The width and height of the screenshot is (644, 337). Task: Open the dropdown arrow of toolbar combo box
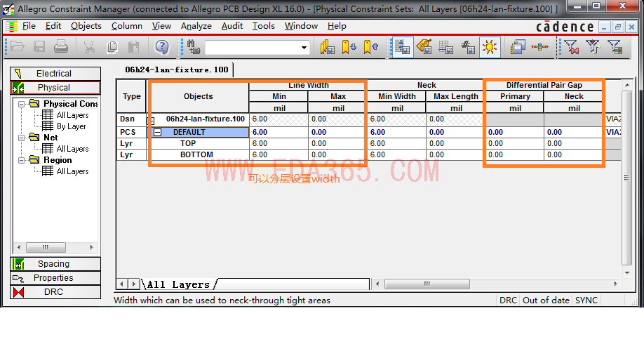[304, 48]
